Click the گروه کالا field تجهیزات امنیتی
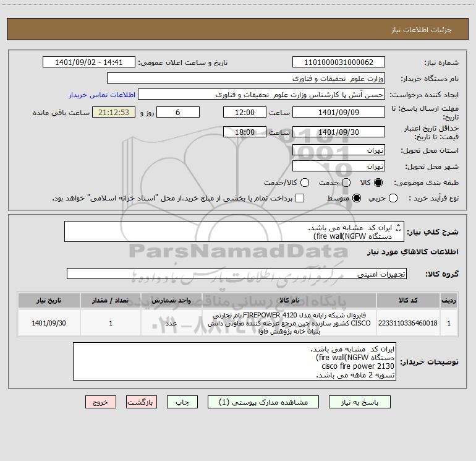The height and width of the screenshot is (461, 476). point(237,274)
